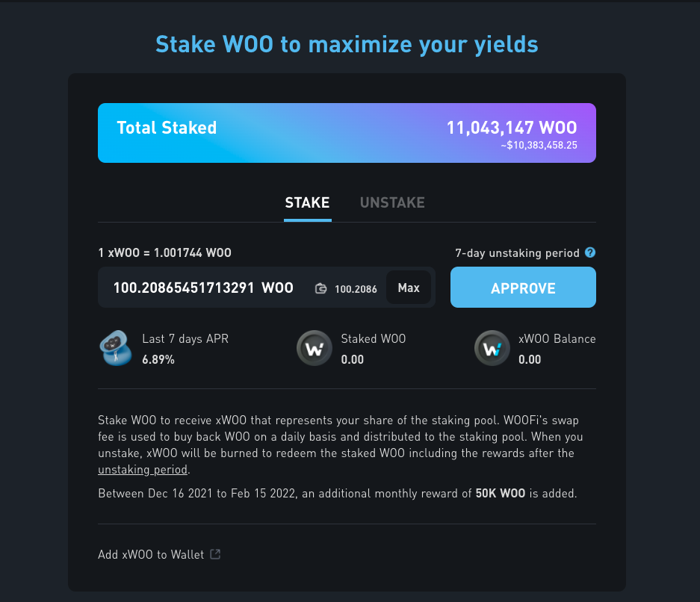Image resolution: width=700 pixels, height=602 pixels.
Task: Open the unstaking period link
Action: (x=143, y=470)
